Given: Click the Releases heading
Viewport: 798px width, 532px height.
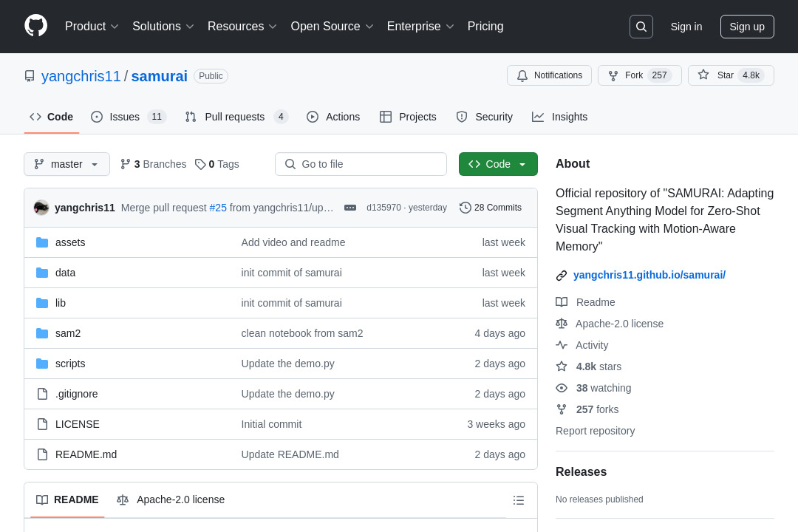Looking at the screenshot, I should [582, 472].
